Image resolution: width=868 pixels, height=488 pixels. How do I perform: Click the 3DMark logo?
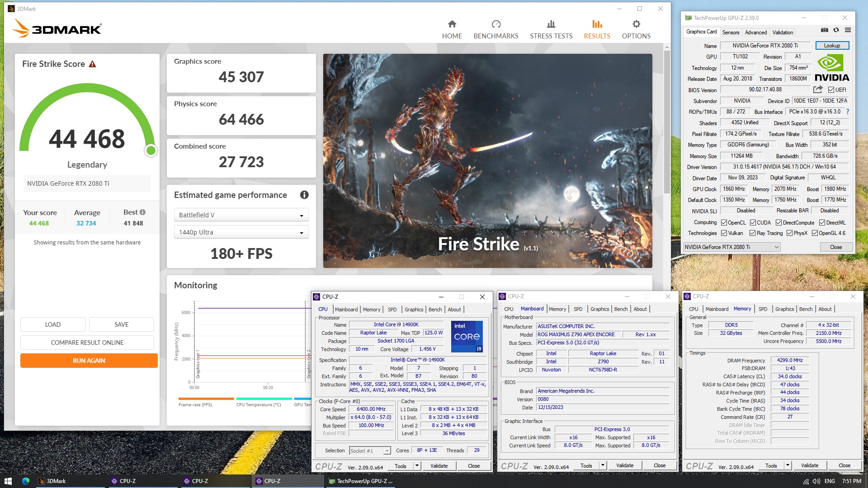[x=57, y=28]
